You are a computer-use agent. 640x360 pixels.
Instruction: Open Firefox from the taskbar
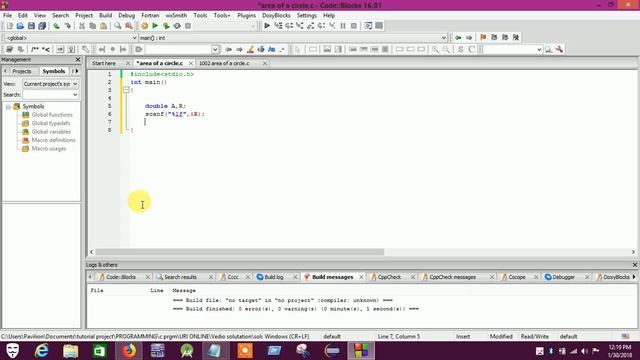point(129,351)
